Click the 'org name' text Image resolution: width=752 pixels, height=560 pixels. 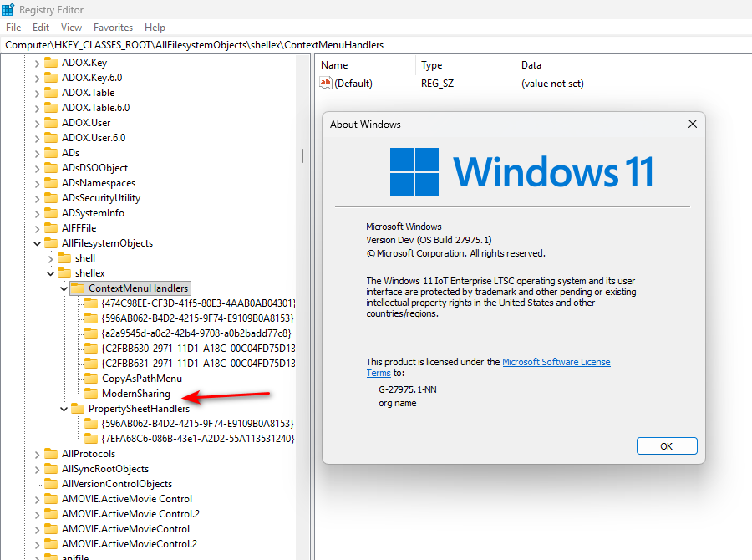point(398,403)
